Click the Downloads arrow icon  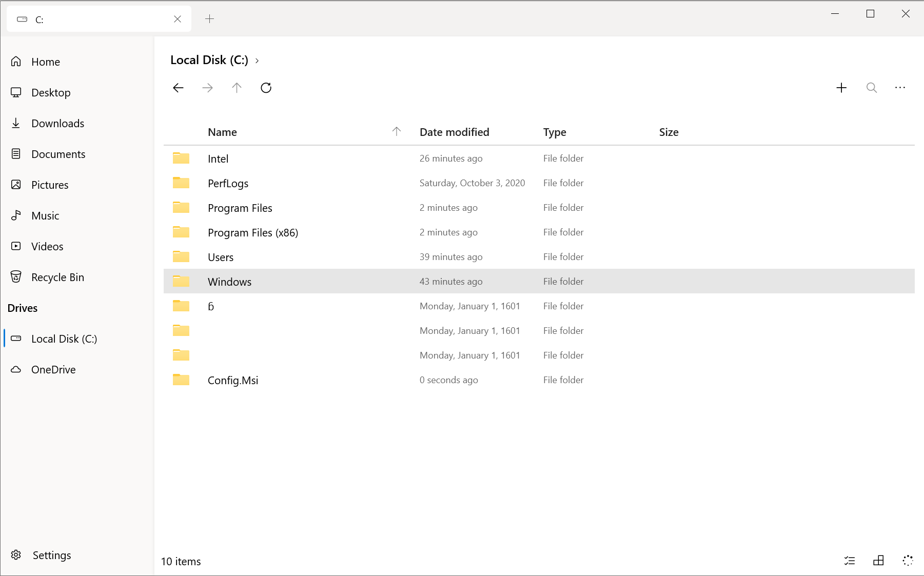click(x=16, y=123)
